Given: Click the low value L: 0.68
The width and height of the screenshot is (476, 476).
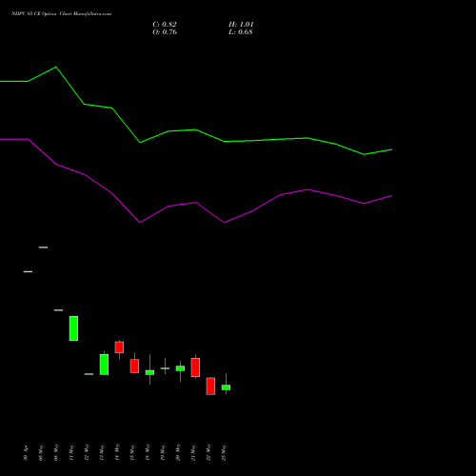Looking at the screenshot, I should point(241,32).
